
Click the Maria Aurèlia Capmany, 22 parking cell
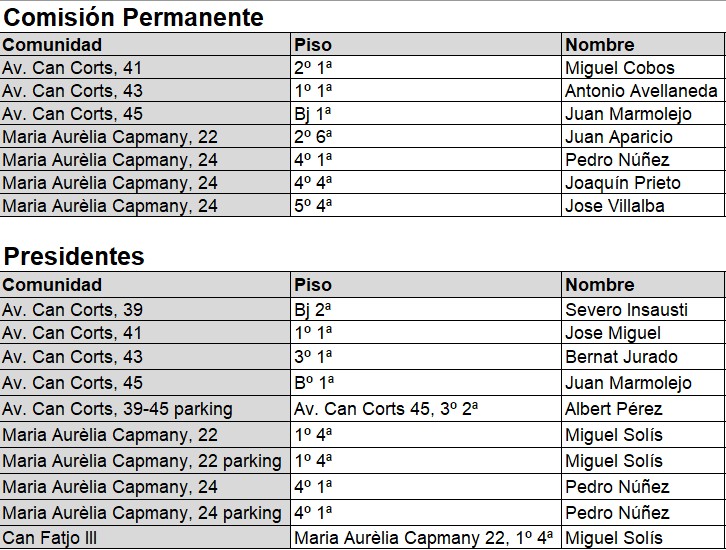[142, 461]
